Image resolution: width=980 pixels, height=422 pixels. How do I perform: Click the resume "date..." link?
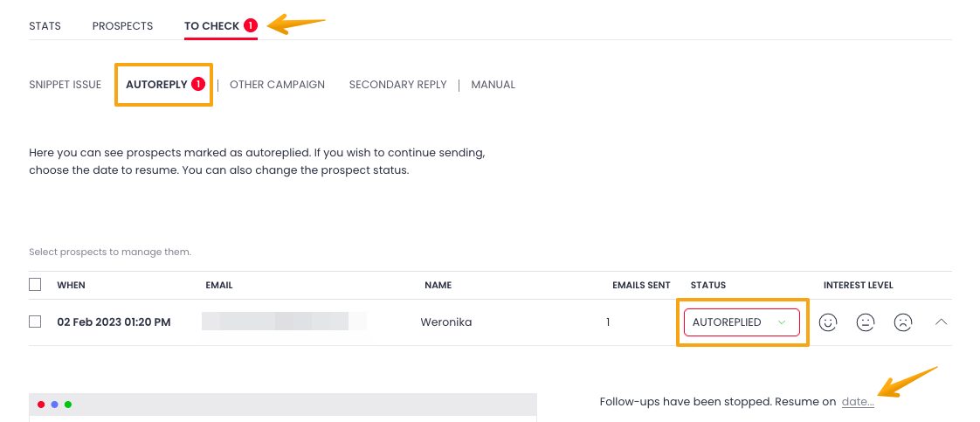coord(858,402)
